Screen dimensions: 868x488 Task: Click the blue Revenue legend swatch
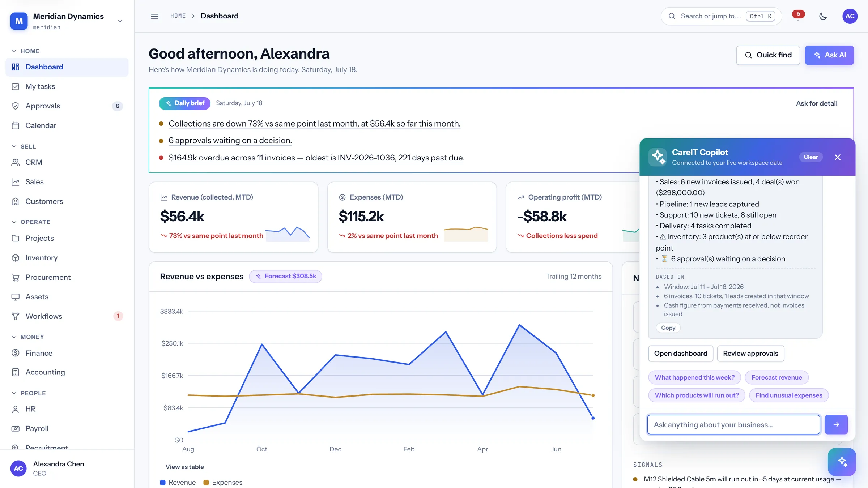163,482
